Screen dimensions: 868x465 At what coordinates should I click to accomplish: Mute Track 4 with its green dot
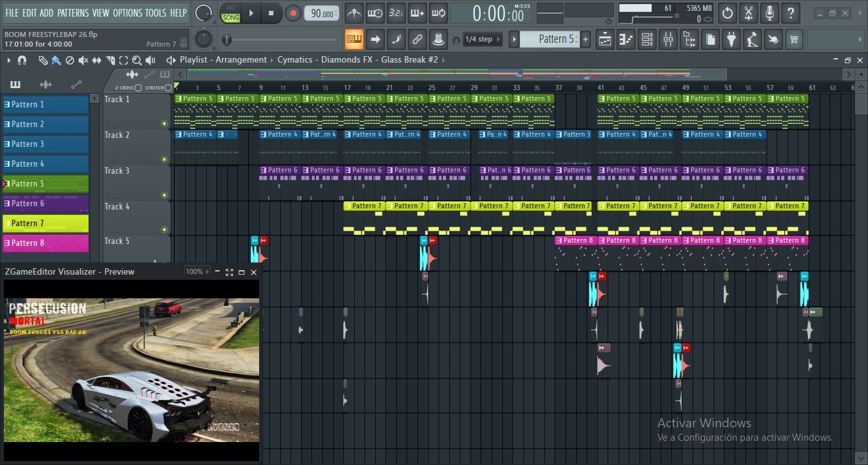tap(164, 229)
